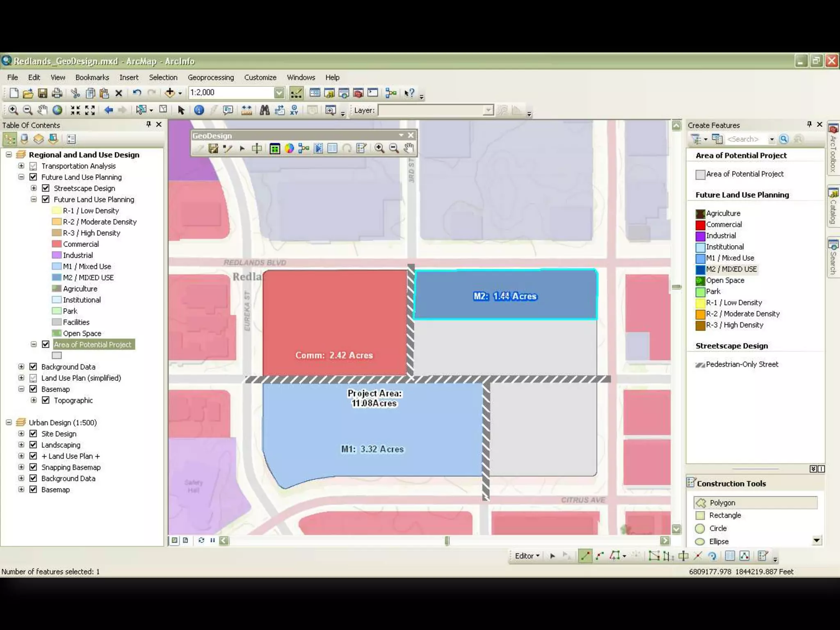This screenshot has height=630, width=840.
Task: Open the ArcToolbox side tab
Action: pyautogui.click(x=833, y=148)
